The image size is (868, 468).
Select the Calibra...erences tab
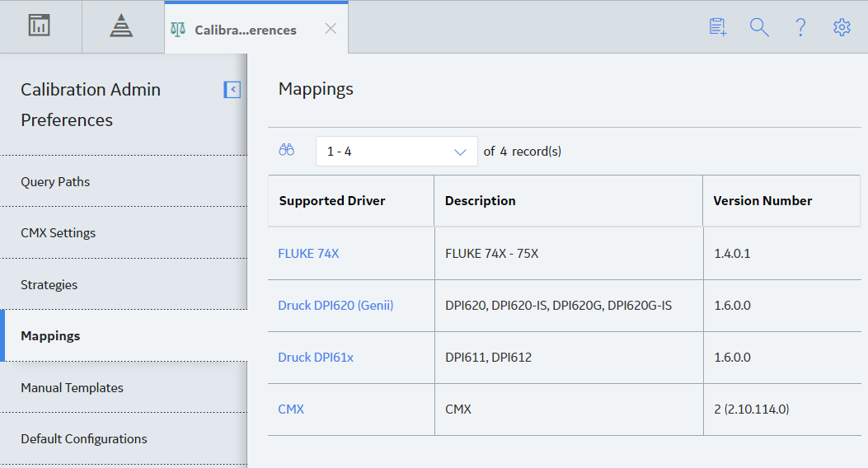pyautogui.click(x=256, y=28)
